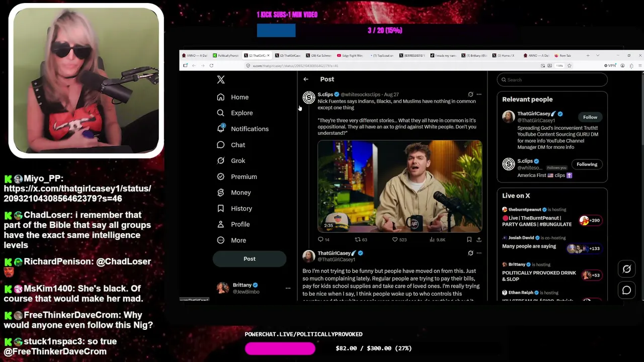Image resolution: width=644 pixels, height=362 pixels.
Task: Open more options on ThatGirlCasey's post
Action: pos(479,253)
